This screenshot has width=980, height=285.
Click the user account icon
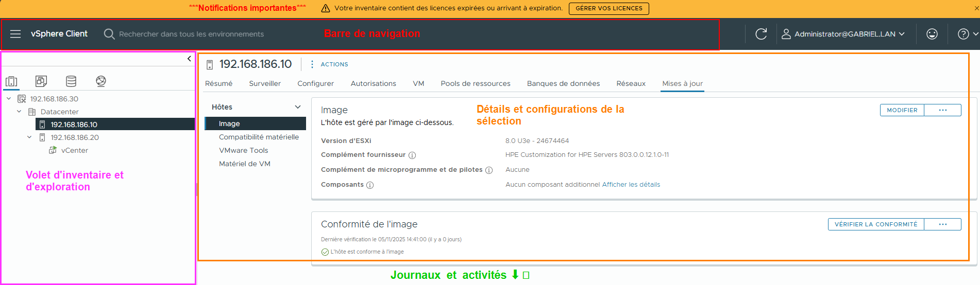click(x=786, y=34)
